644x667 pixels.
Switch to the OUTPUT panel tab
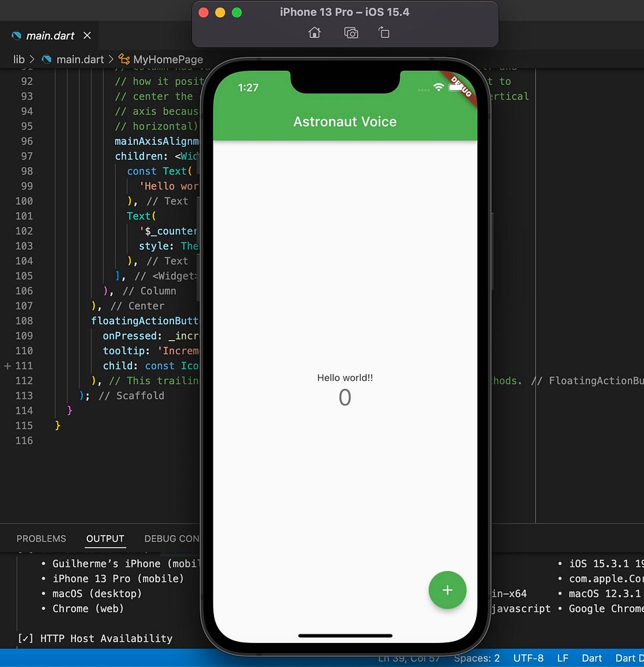coord(105,538)
